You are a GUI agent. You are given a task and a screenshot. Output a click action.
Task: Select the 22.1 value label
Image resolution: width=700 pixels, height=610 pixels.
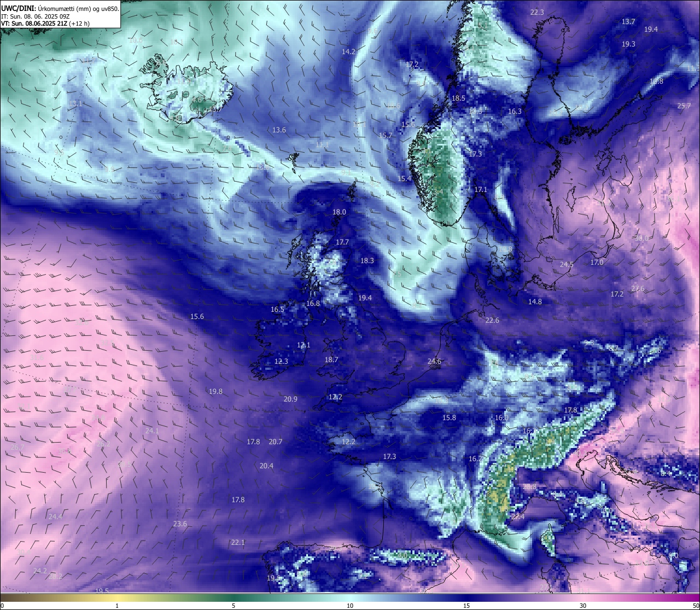[x=238, y=543]
